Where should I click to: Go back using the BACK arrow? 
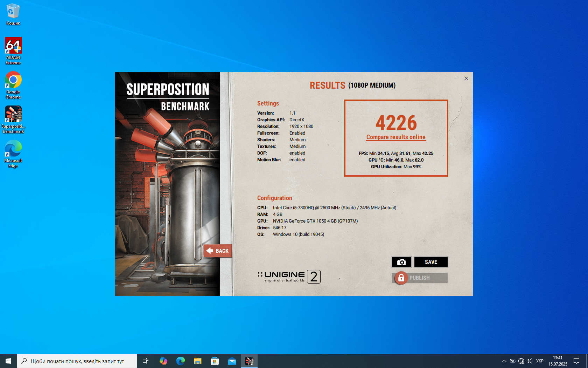218,251
